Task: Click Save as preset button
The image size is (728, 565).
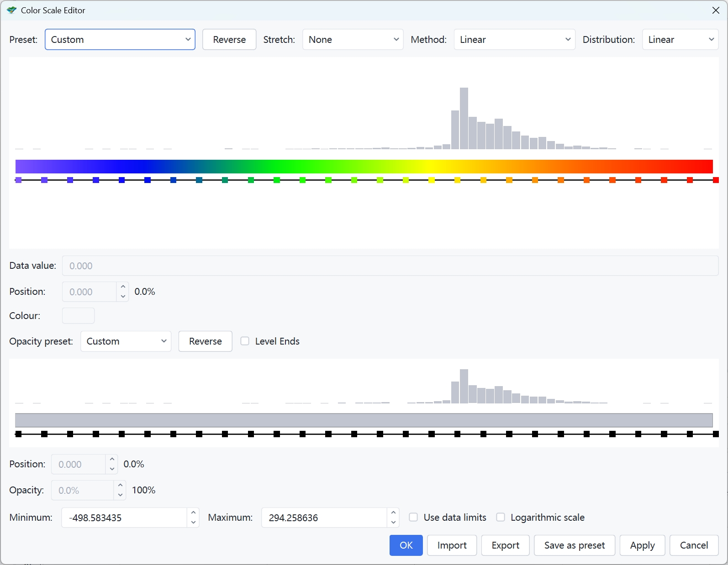Action: point(575,545)
